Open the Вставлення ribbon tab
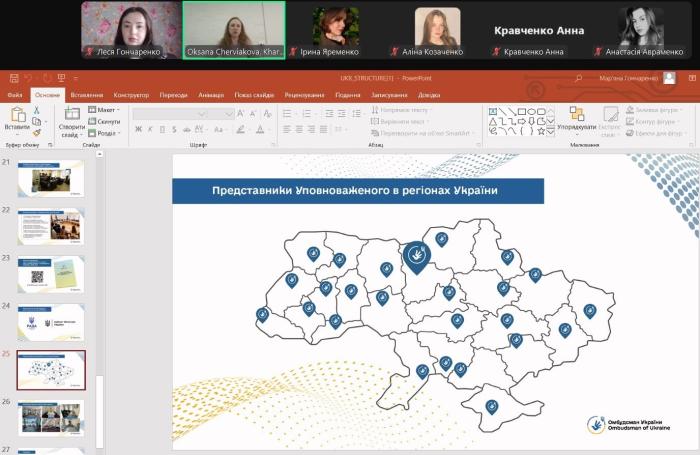Screen dimensions: 700x455 click(86, 95)
